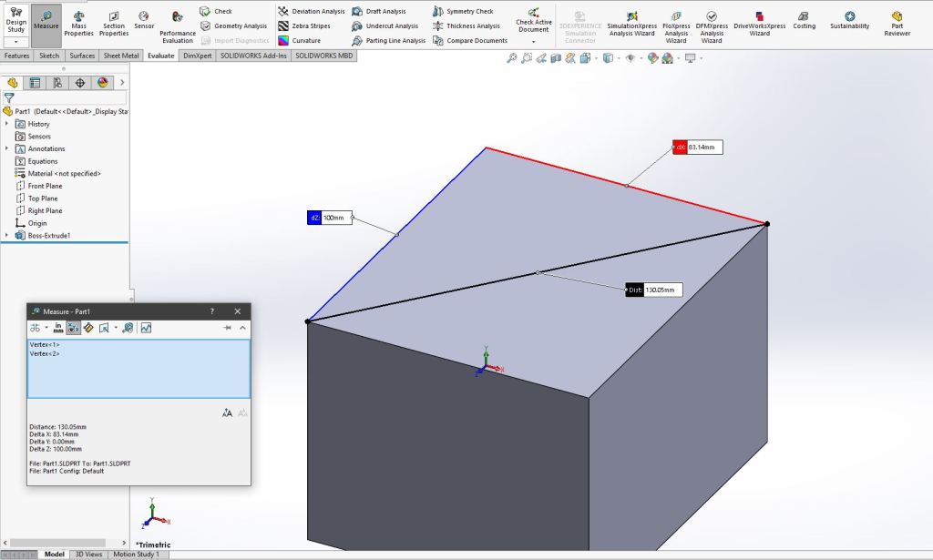Open the ConfigurationManager tab icon
The height and width of the screenshot is (560, 933).
point(57,83)
